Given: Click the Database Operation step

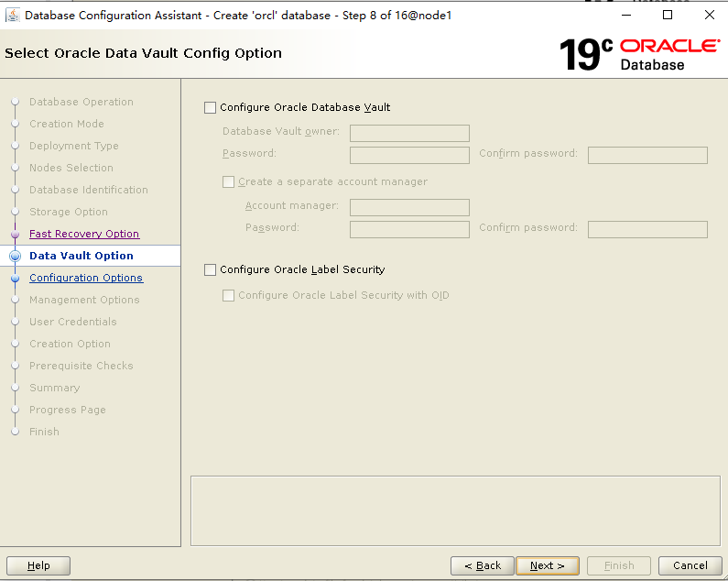Looking at the screenshot, I should point(81,102).
